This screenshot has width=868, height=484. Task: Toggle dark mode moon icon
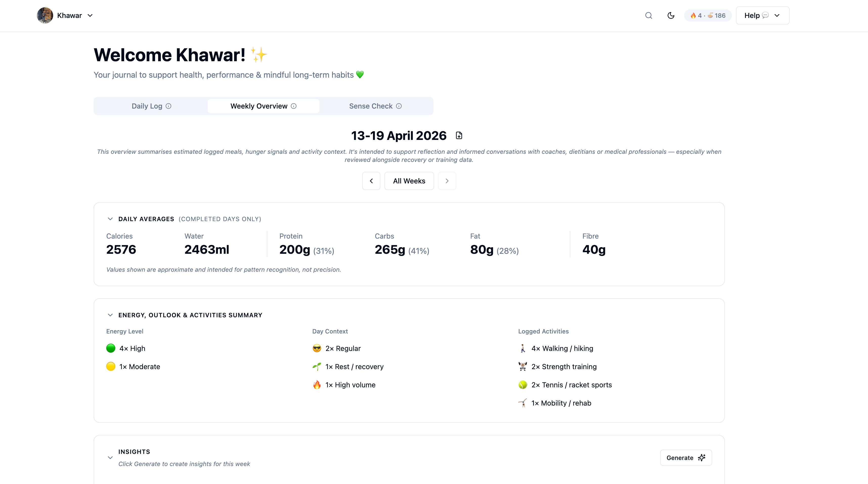coord(670,15)
